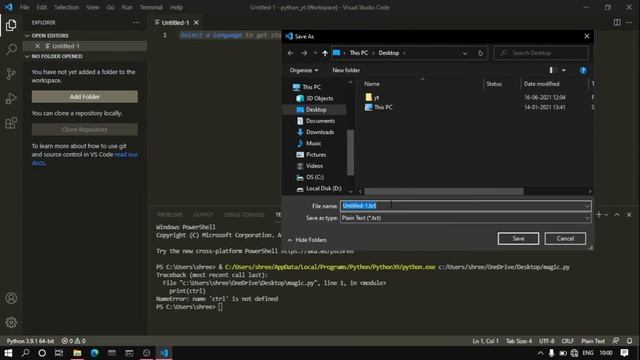Viewport: 640px width, 360px height.
Task: Open the Accounts menu icon
Action: [11, 298]
